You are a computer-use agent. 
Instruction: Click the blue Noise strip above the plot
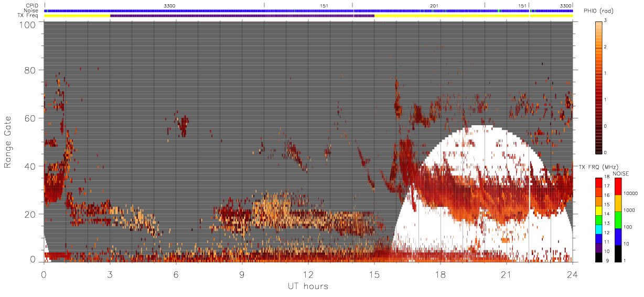click(308, 10)
